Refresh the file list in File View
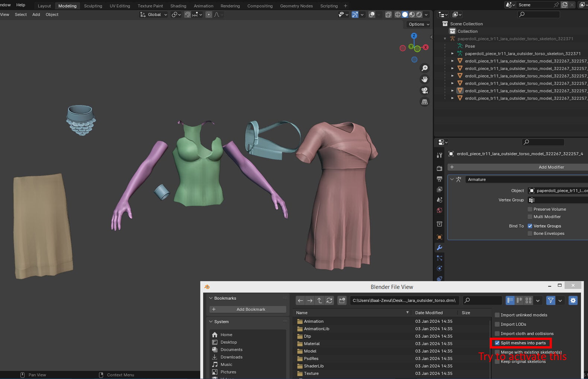Viewport: 588px width, 379px height. (x=329, y=300)
